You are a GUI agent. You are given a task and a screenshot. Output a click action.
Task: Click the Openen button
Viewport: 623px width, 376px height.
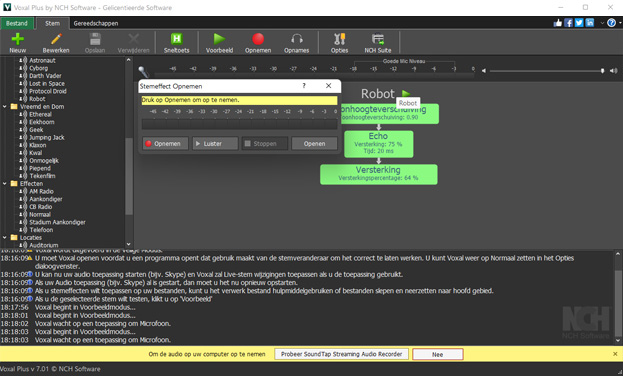click(314, 143)
